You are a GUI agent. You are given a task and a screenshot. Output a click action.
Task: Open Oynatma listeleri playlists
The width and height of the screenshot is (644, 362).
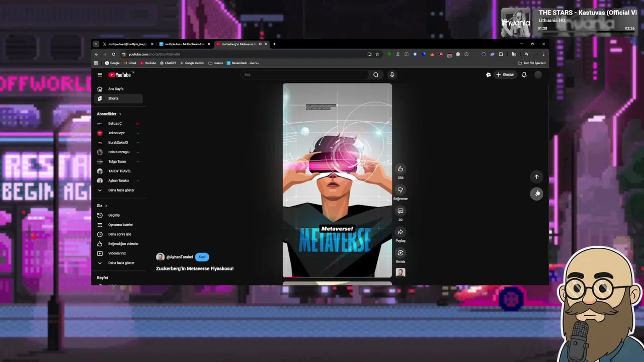(119, 225)
